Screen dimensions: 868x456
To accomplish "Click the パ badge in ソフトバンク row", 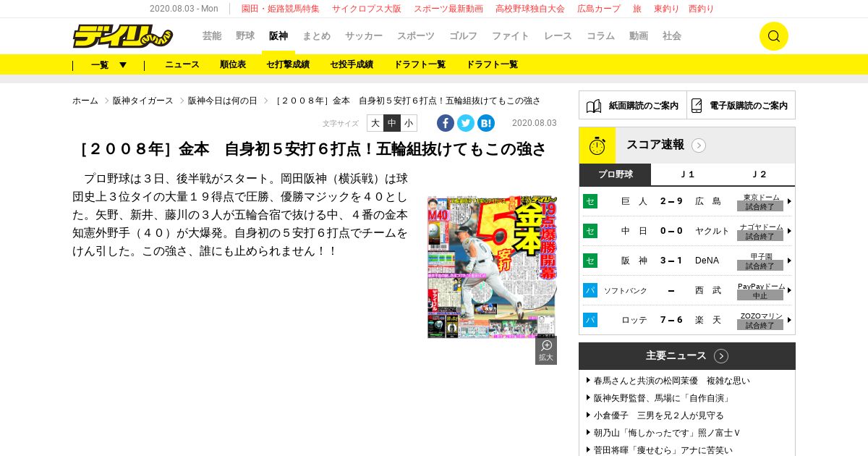I will coord(590,290).
